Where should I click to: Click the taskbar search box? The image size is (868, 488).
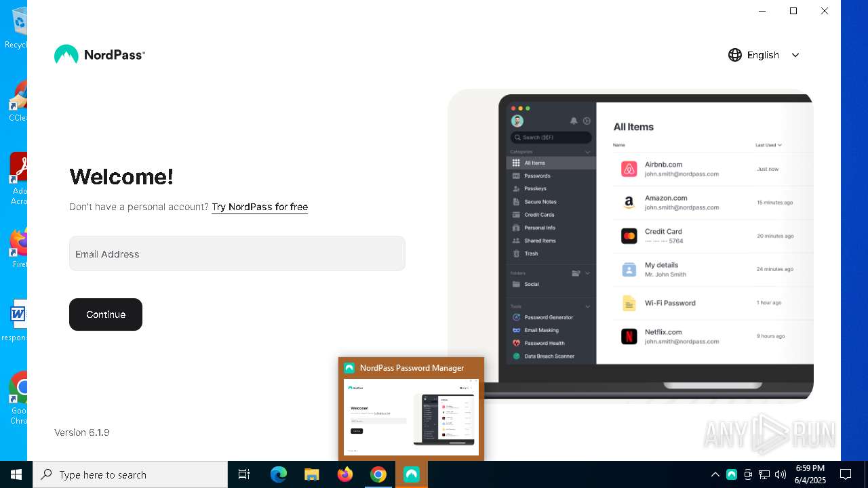click(130, 474)
